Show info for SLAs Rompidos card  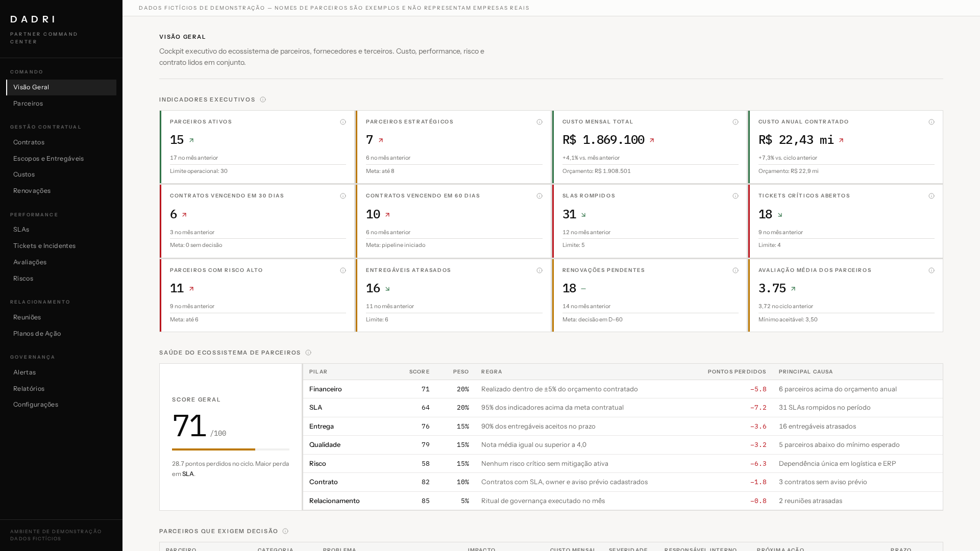[736, 196]
